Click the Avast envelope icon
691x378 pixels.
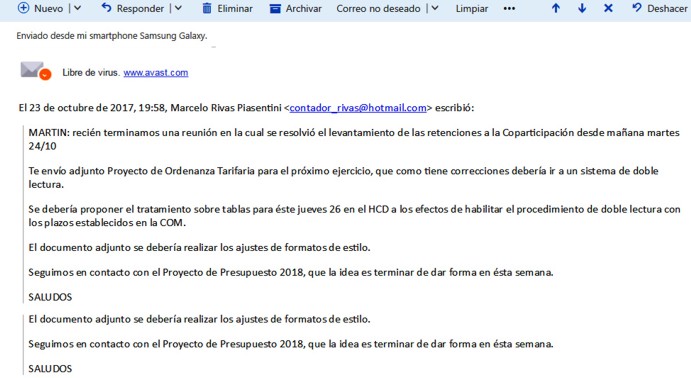tap(36, 70)
